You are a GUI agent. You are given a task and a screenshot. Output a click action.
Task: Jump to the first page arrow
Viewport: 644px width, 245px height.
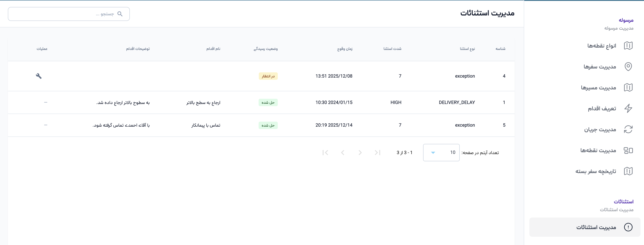click(378, 153)
